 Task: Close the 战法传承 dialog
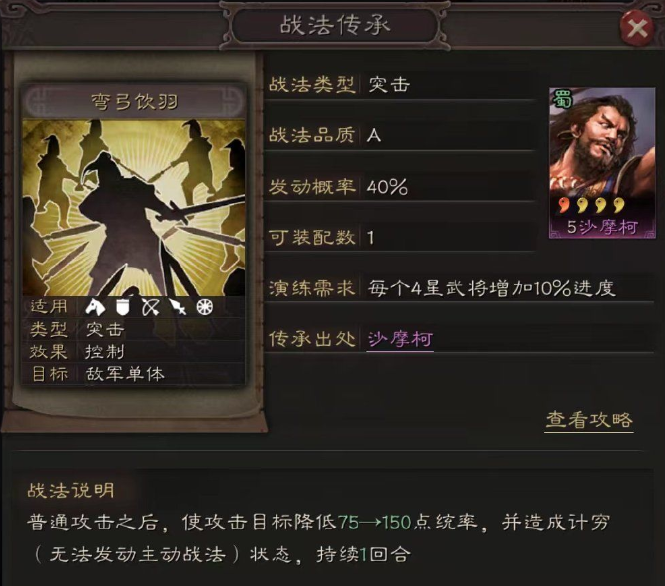[x=636, y=28]
